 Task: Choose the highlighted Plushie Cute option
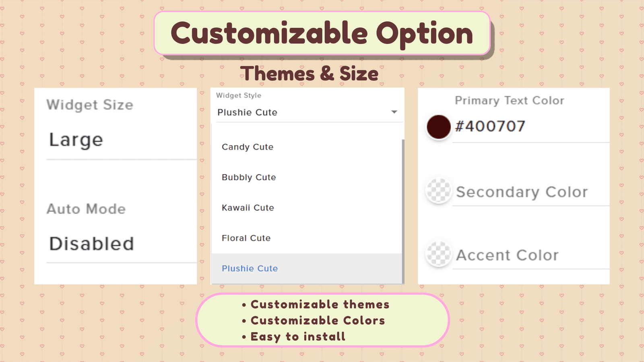coord(307,268)
